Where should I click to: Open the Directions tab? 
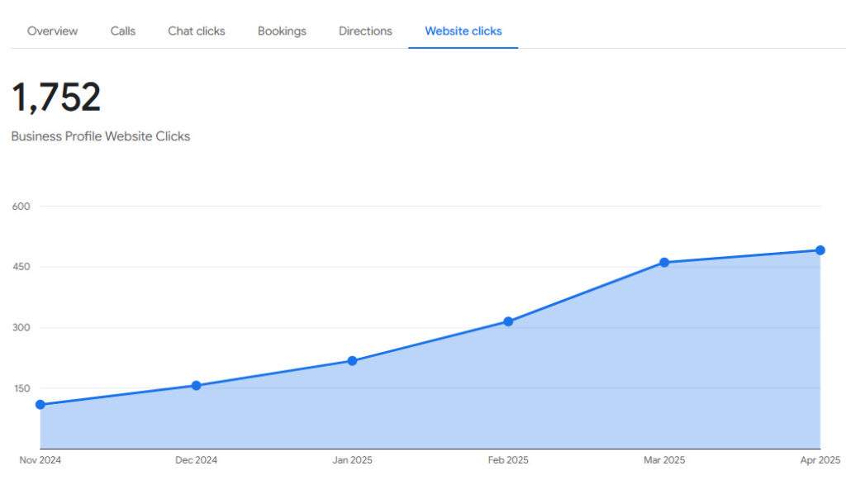[365, 31]
